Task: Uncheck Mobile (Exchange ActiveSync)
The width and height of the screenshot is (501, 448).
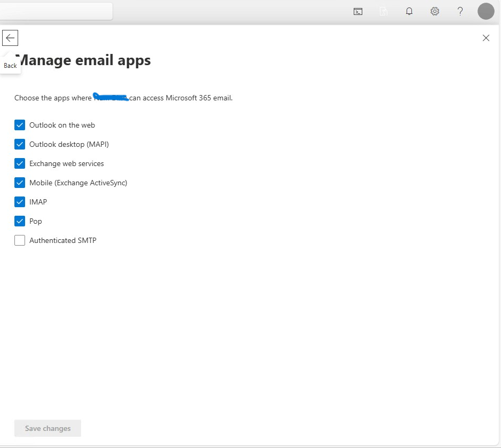Action: point(20,183)
